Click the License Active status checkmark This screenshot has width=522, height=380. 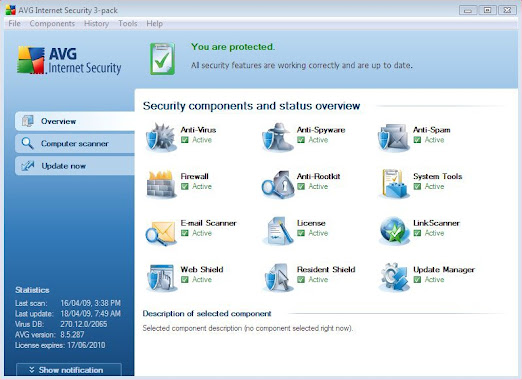[x=301, y=233]
